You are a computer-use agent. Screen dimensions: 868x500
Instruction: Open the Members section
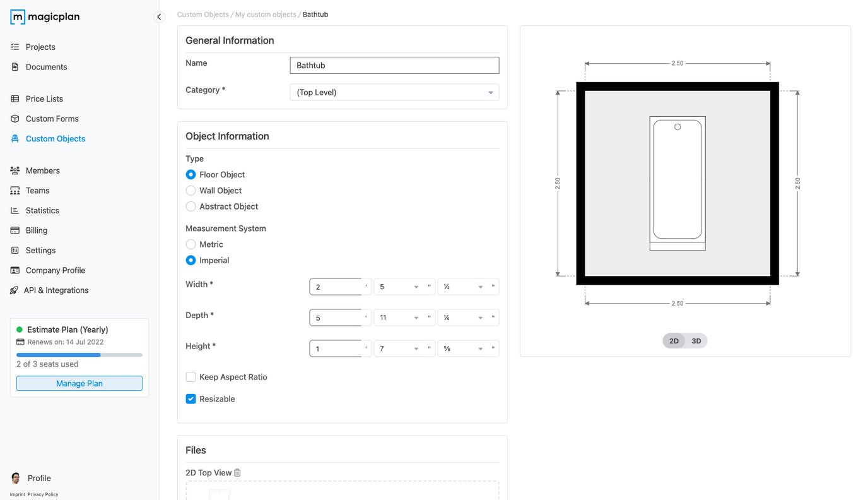click(x=42, y=170)
